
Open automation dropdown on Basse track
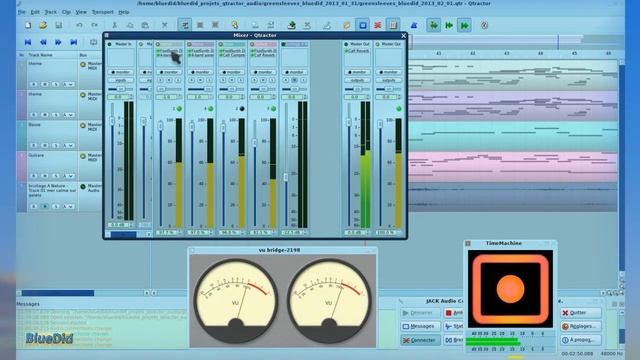click(x=69, y=145)
